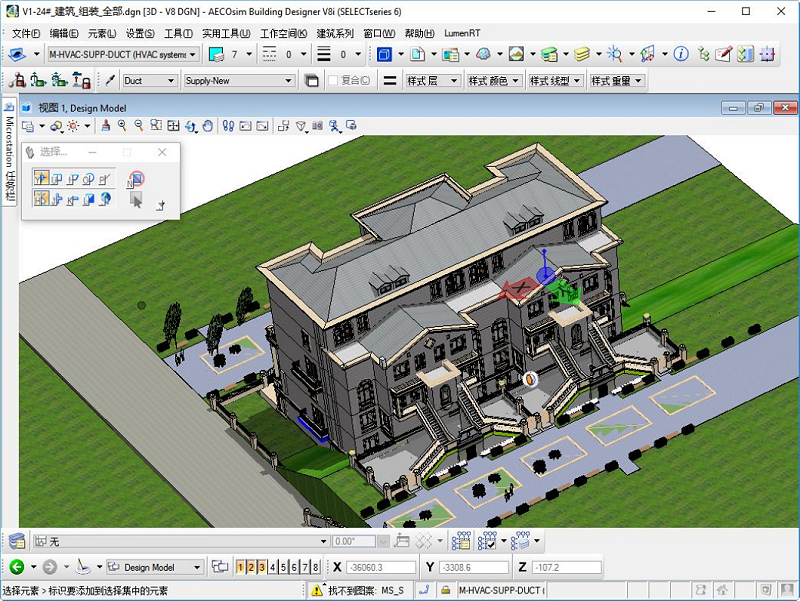The image size is (800, 601).
Task: Click the lock icon in status bar
Action: [x=445, y=590]
